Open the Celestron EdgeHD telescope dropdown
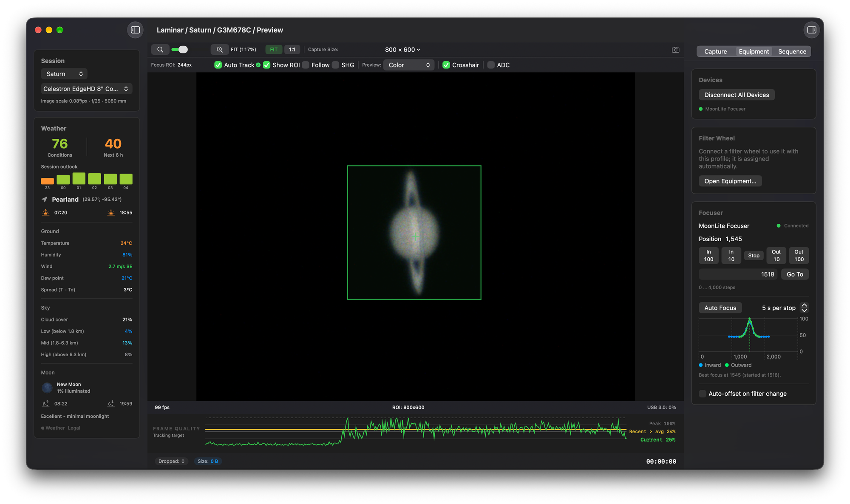Screen dimensions: 850x504 click(x=87, y=89)
